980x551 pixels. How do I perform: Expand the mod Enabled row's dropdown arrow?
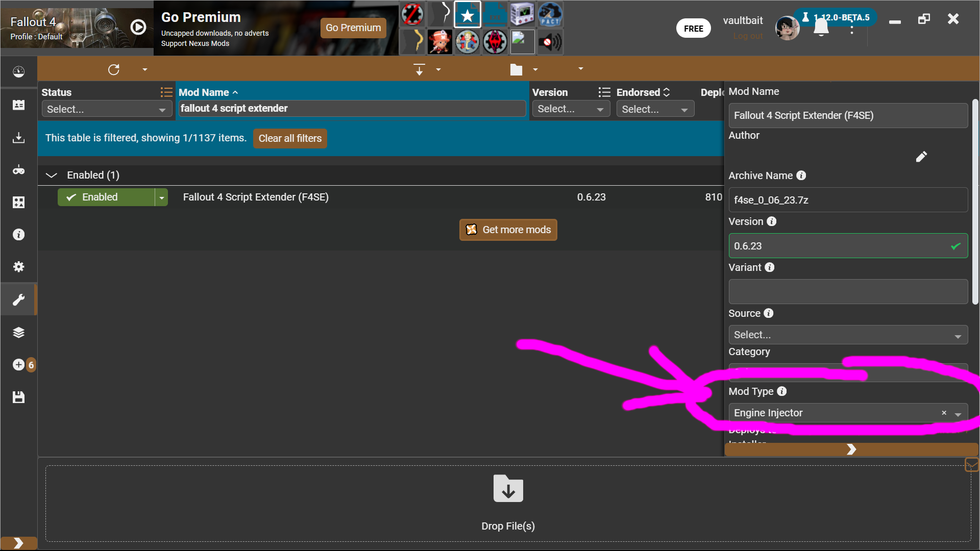pos(161,197)
